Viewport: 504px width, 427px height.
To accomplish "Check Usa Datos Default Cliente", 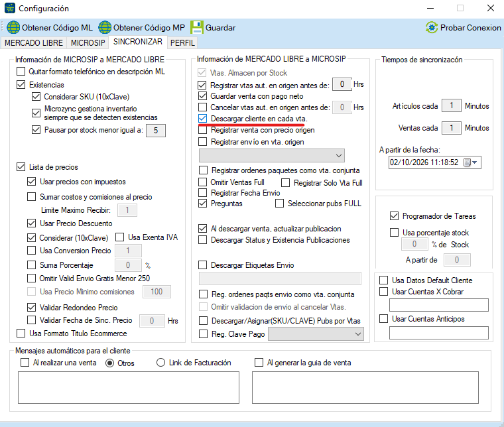I will coord(383,280).
